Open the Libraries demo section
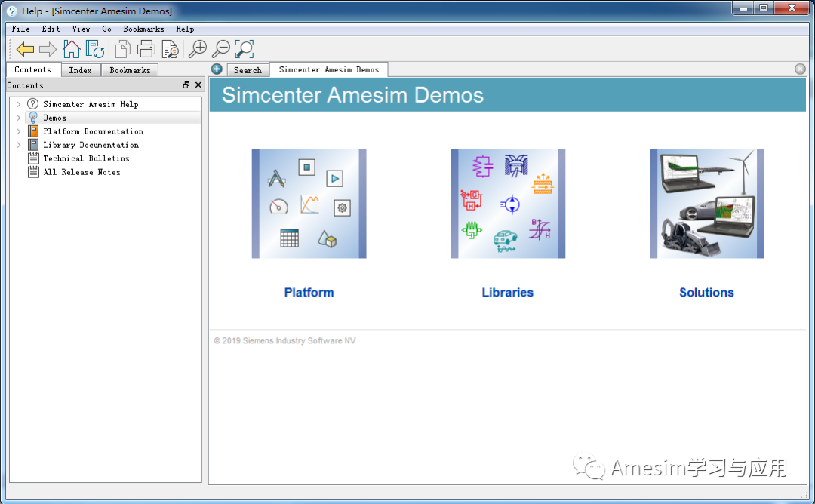Image resolution: width=815 pixels, height=504 pixels. click(507, 292)
